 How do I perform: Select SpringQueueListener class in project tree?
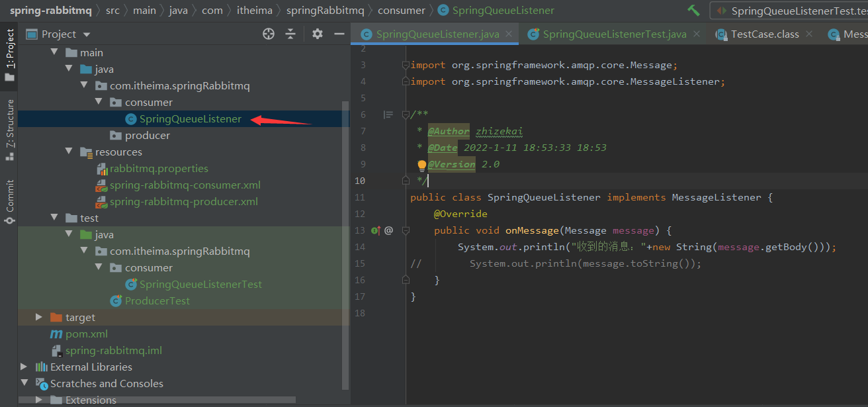point(190,119)
